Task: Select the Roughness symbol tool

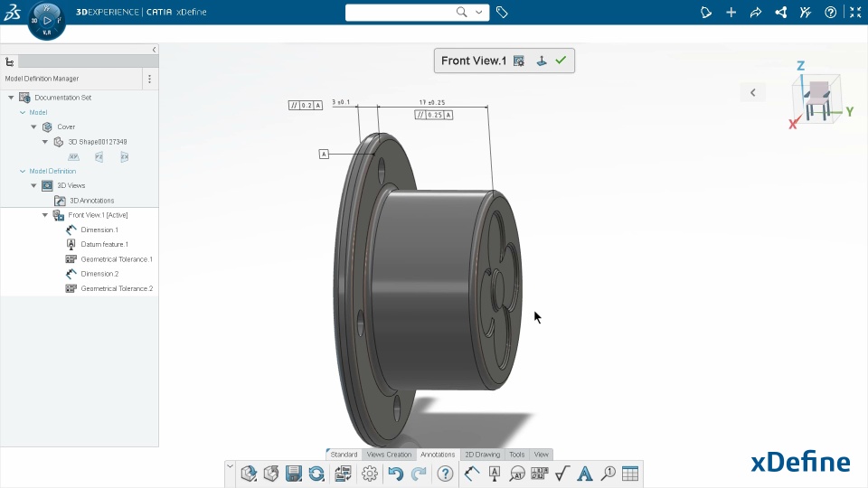Action: (562, 474)
